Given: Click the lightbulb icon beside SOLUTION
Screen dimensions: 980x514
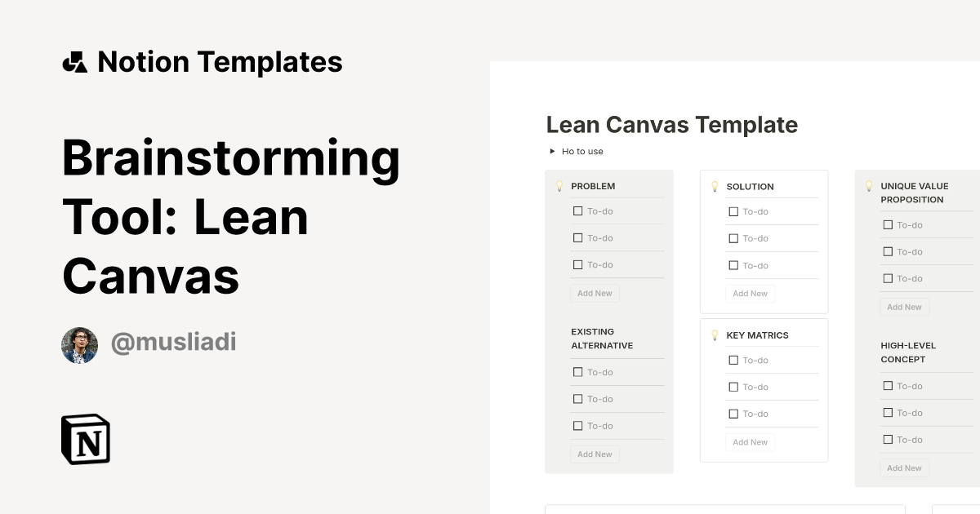Looking at the screenshot, I should pos(715,186).
